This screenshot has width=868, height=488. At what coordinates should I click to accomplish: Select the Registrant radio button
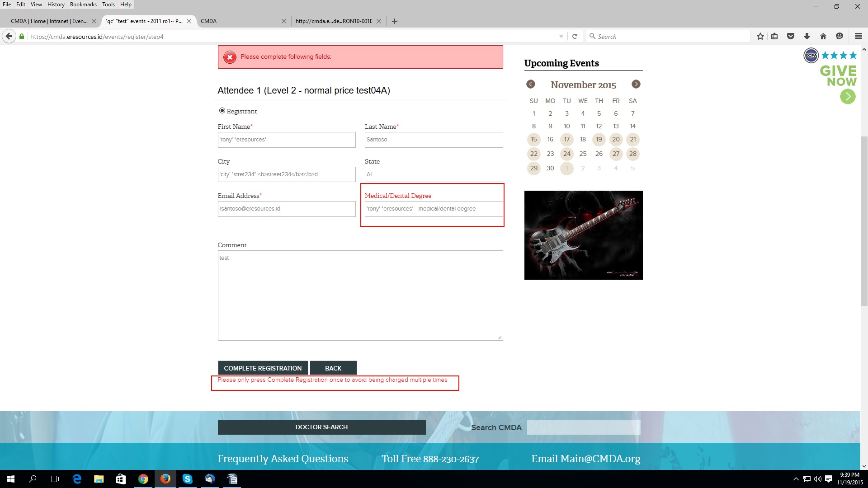(x=222, y=111)
